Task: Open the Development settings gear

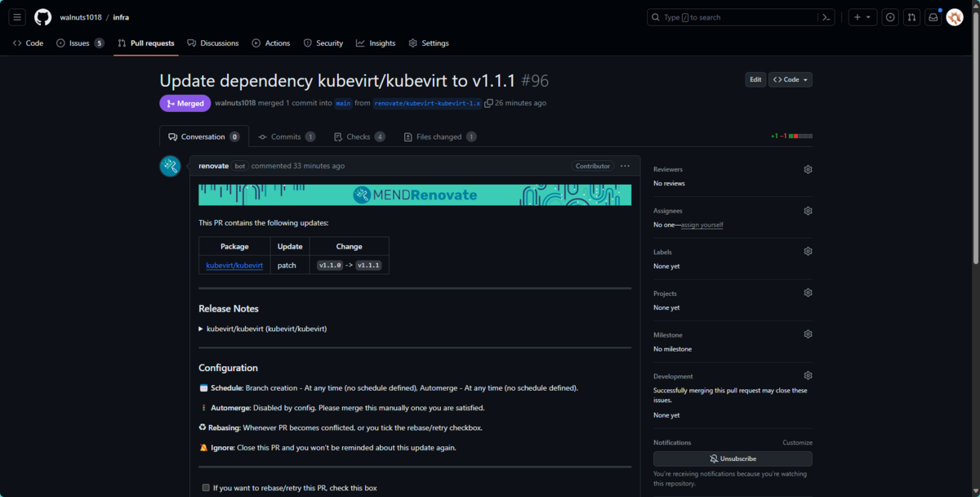Action: [x=808, y=375]
